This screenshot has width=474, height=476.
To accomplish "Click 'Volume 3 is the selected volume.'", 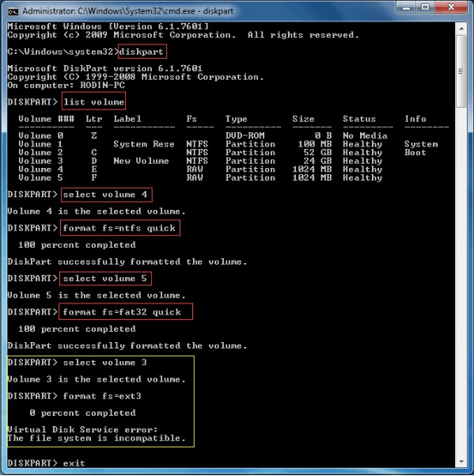I will coord(97,379).
